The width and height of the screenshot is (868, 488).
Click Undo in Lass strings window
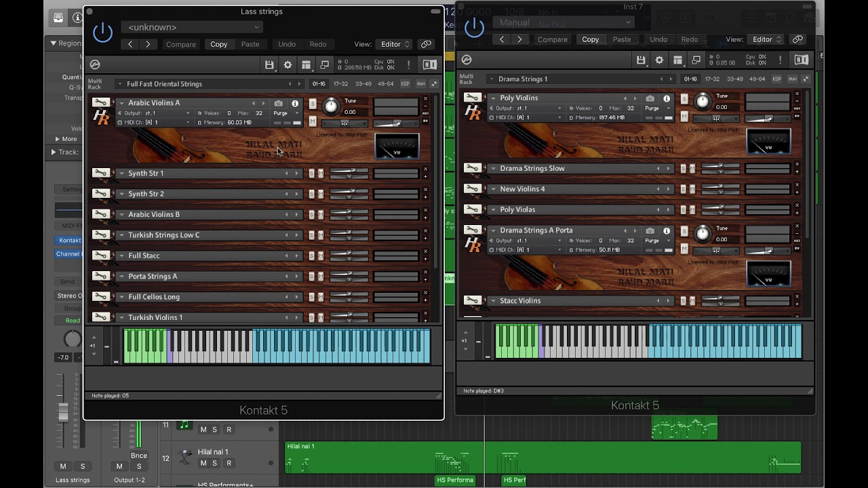tap(287, 44)
